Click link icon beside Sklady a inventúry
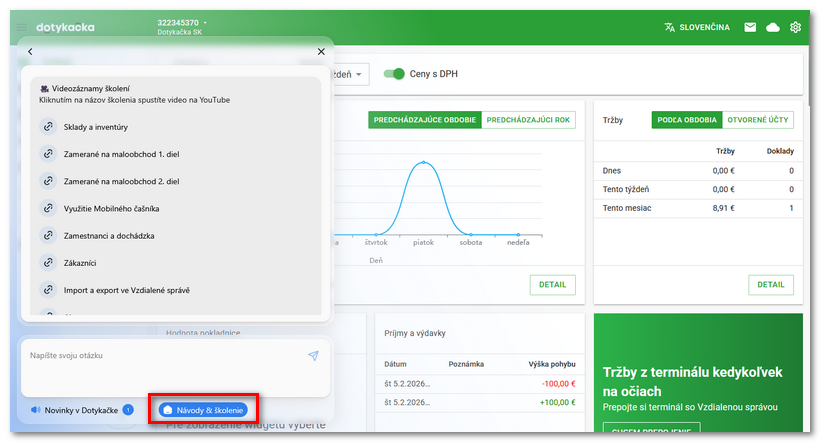 coord(48,127)
